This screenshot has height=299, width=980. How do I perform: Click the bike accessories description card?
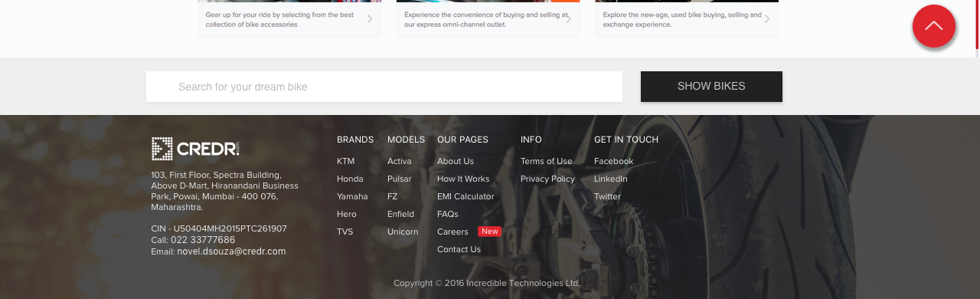(x=289, y=19)
